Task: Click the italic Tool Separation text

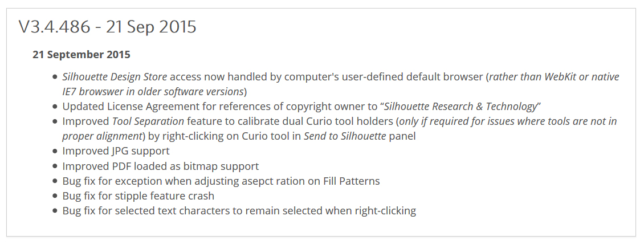Action: [148, 121]
